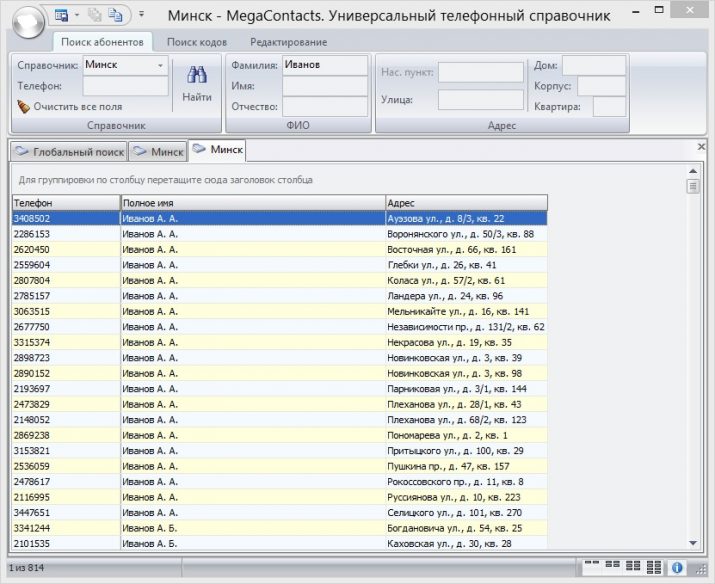The height and width of the screenshot is (584, 715).
Task: Click the Нас. пункт input field
Action: pyautogui.click(x=481, y=72)
